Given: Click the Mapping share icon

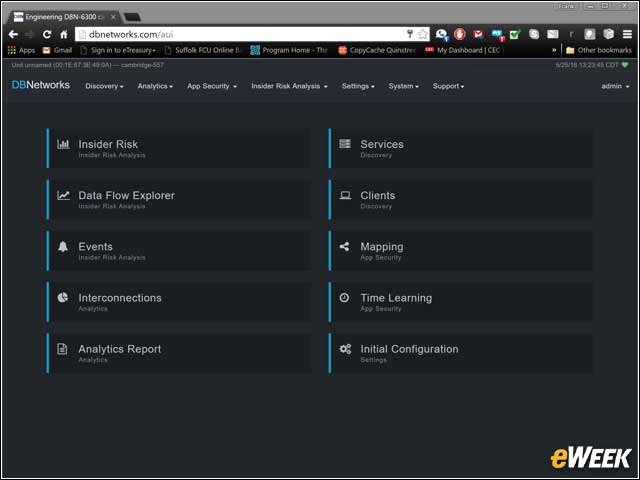Looking at the screenshot, I should click(344, 247).
